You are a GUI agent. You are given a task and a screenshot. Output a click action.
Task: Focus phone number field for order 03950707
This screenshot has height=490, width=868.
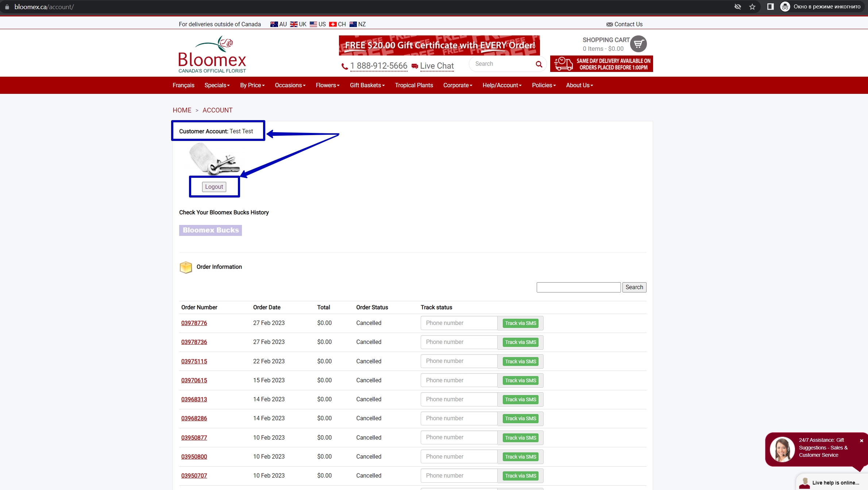459,476
